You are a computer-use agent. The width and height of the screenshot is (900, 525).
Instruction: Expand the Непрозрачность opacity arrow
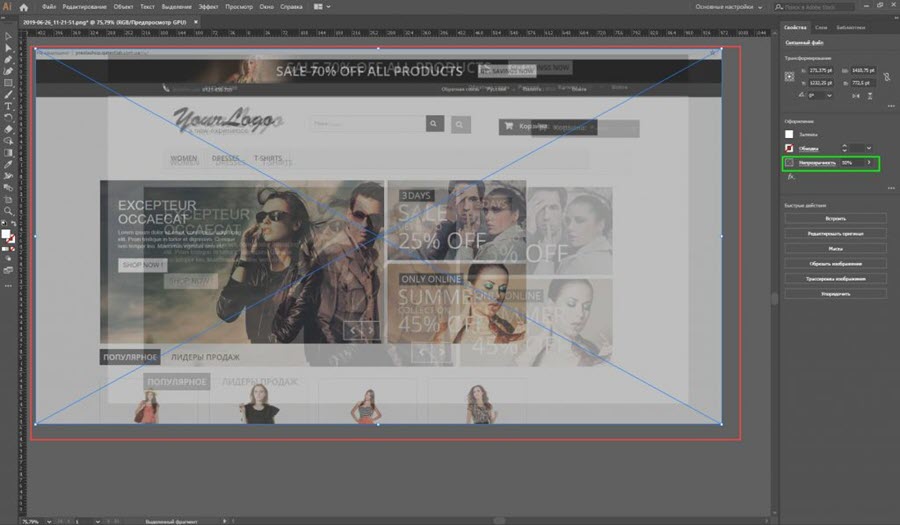tap(868, 162)
